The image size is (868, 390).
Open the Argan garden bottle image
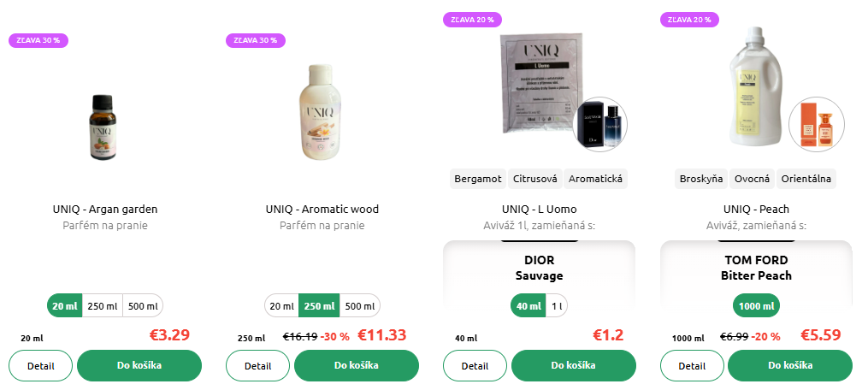point(105,127)
